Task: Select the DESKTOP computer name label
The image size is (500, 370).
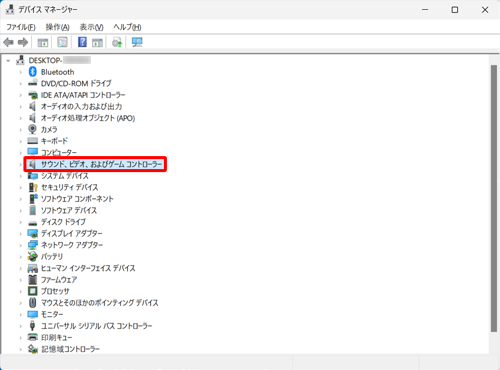Action: click(x=60, y=60)
